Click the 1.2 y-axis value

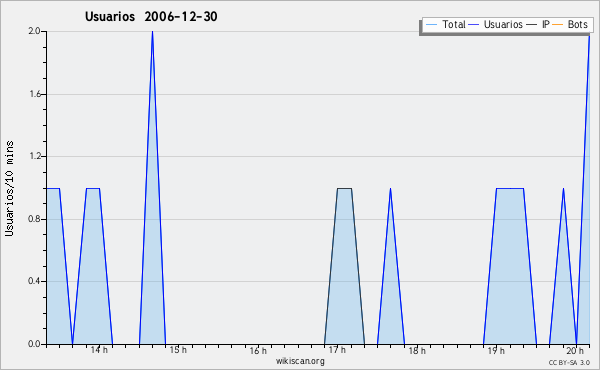pyautogui.click(x=34, y=156)
